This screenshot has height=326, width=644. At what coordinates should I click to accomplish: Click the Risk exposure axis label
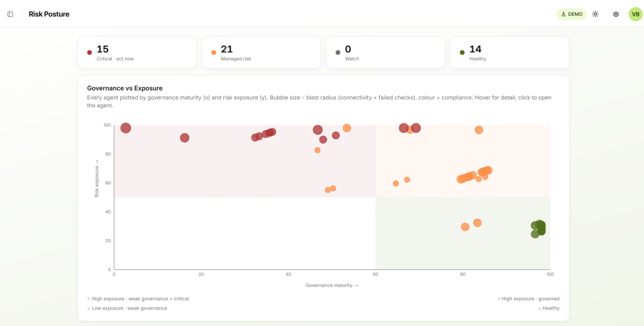pyautogui.click(x=97, y=178)
